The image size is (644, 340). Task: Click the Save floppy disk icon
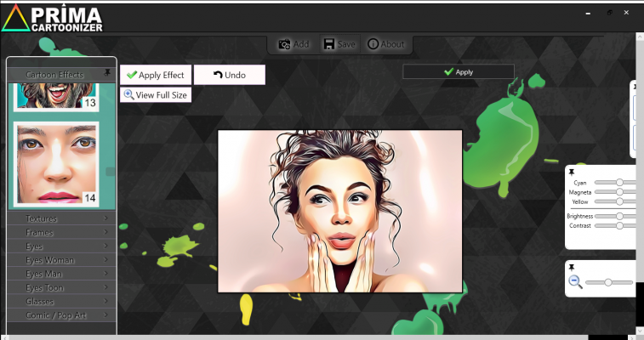(x=329, y=44)
